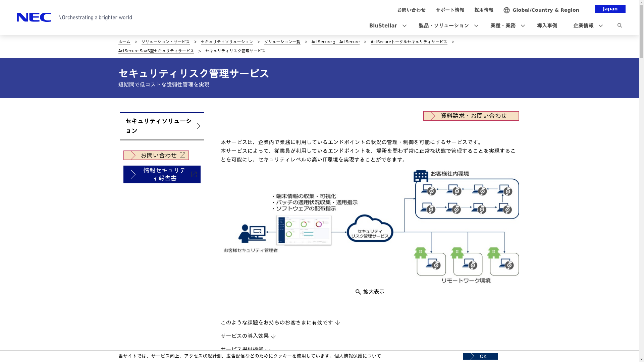Open the 個人情報保護 link

coord(348,356)
